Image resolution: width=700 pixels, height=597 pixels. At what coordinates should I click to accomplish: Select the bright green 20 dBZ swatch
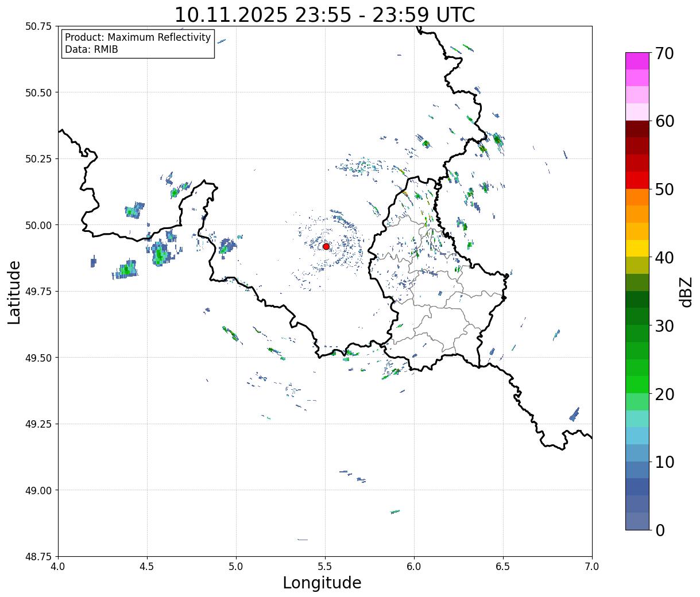(x=637, y=385)
